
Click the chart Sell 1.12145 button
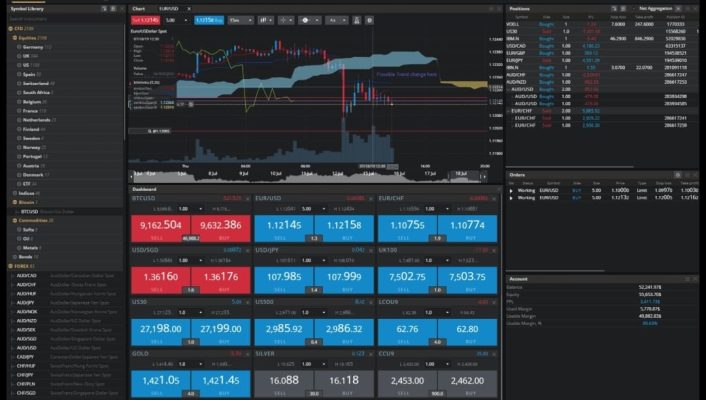(x=145, y=20)
